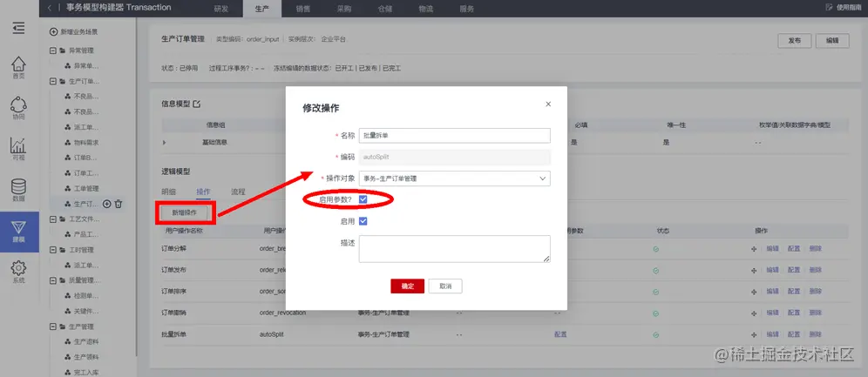
Task: Switch to the 销售 top tab
Action: tap(302, 9)
